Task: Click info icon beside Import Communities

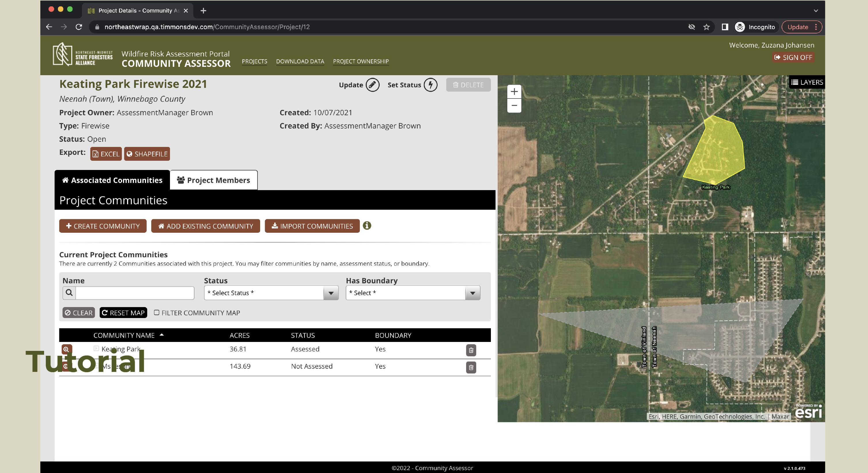Action: (x=367, y=226)
